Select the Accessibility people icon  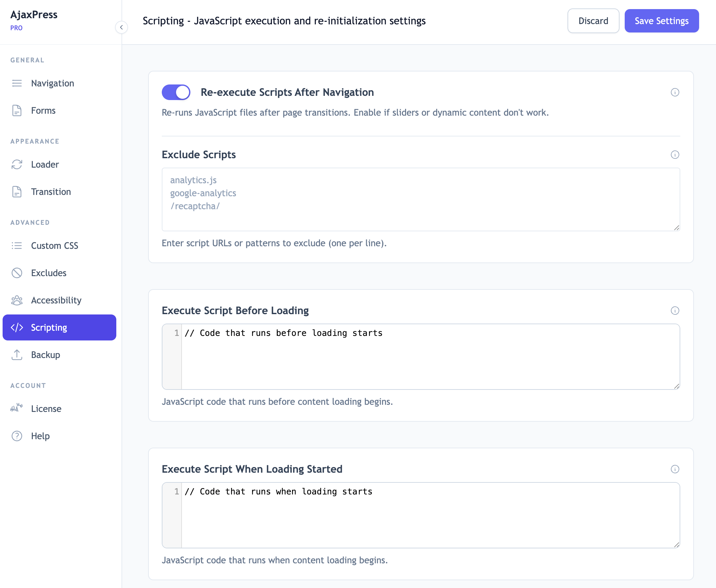coord(17,300)
